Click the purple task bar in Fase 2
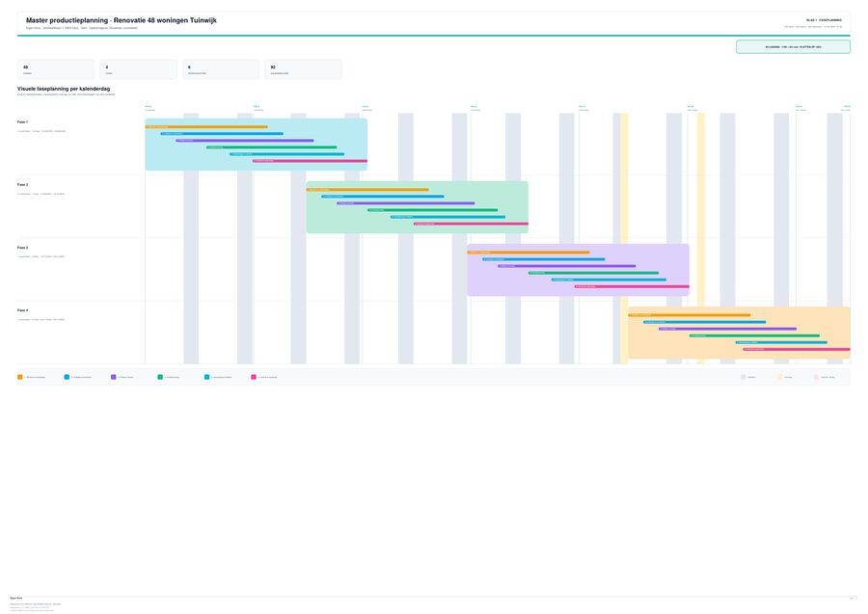868x614 pixels. pyautogui.click(x=406, y=203)
